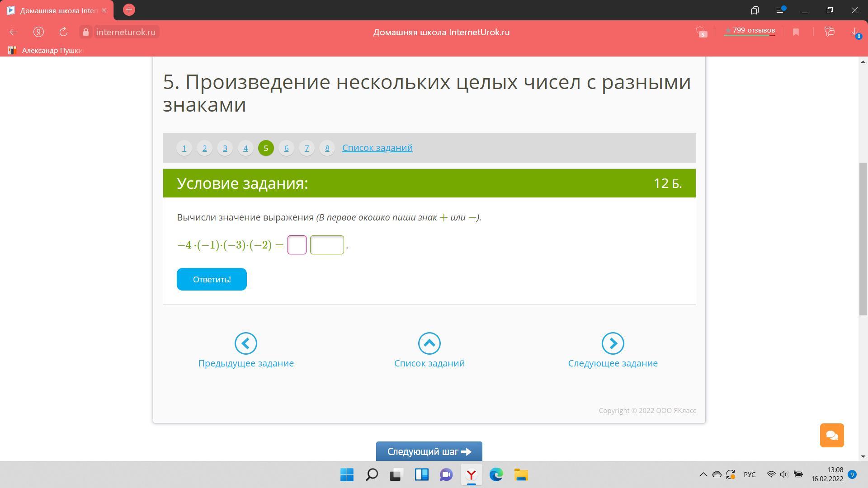868x488 pixels.
Task: Expand hidden system tray icons chevron
Action: point(703,474)
